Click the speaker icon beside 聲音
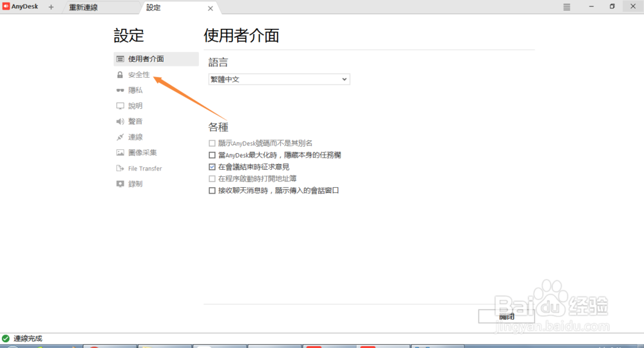Screen dimensions: 644x348 point(120,122)
